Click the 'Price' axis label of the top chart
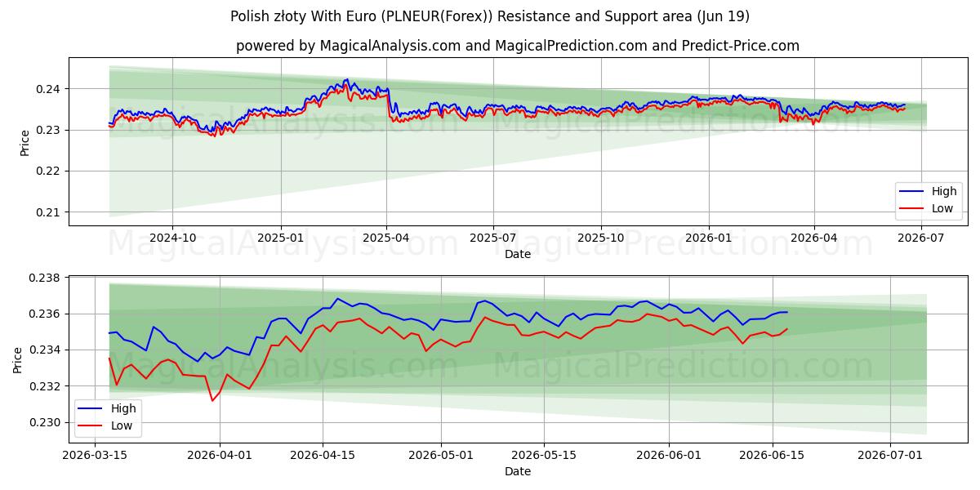This screenshot has height=490, width=980. click(25, 142)
